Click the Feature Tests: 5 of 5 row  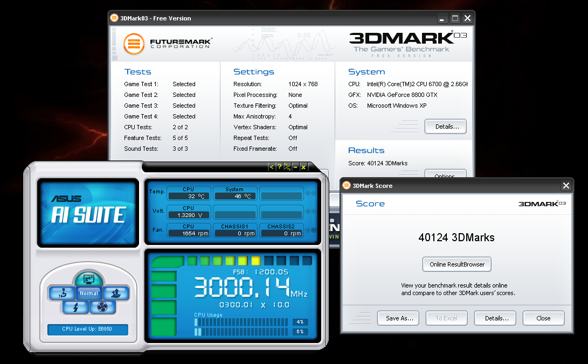pos(156,138)
